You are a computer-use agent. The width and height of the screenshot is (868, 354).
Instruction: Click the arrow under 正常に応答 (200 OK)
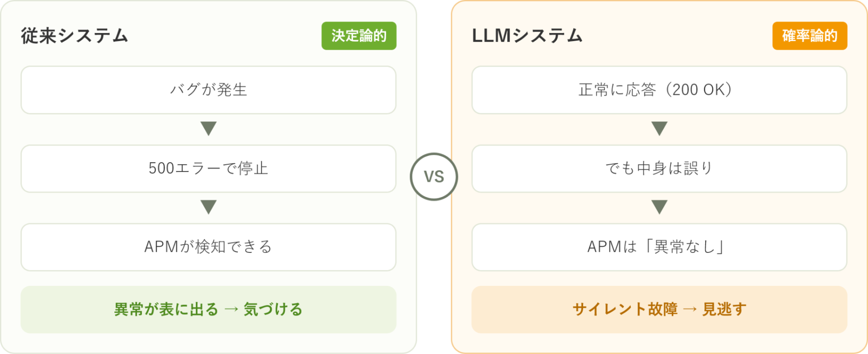point(659,129)
